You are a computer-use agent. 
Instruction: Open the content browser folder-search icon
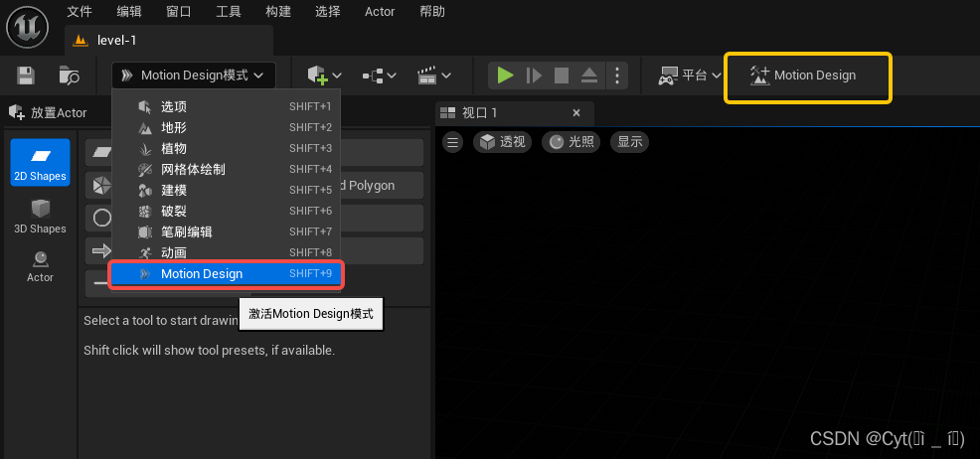coord(69,76)
